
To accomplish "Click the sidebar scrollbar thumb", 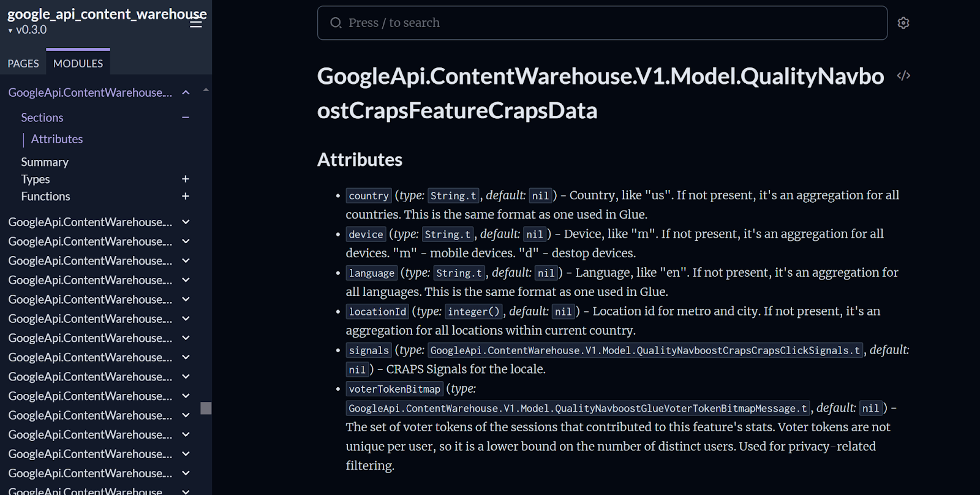I will point(206,408).
